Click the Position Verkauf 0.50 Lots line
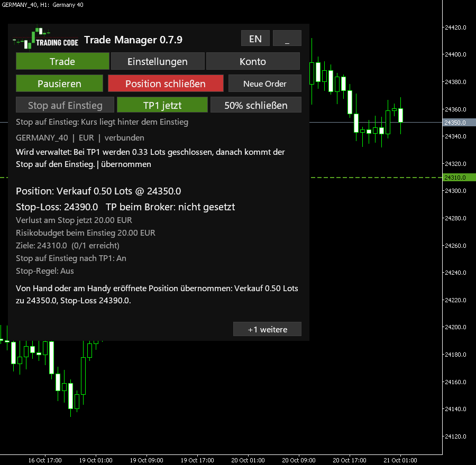Screen dimensions: 476x465 (98, 191)
